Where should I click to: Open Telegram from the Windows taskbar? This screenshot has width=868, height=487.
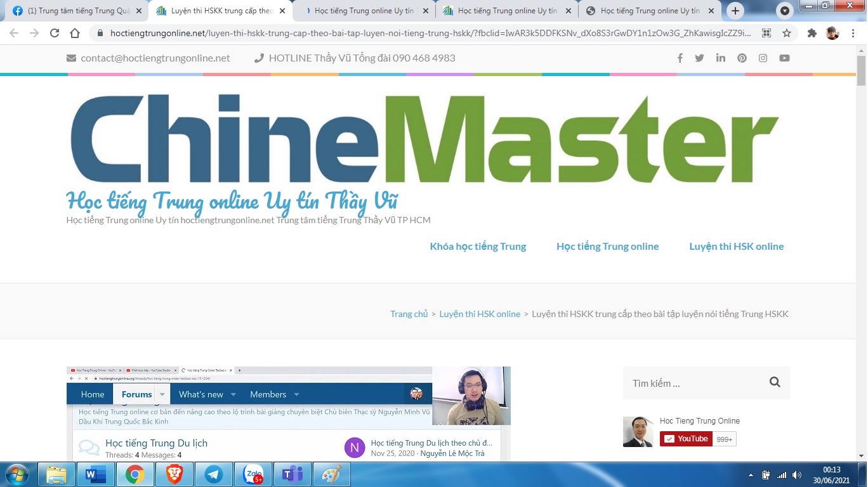pyautogui.click(x=213, y=474)
